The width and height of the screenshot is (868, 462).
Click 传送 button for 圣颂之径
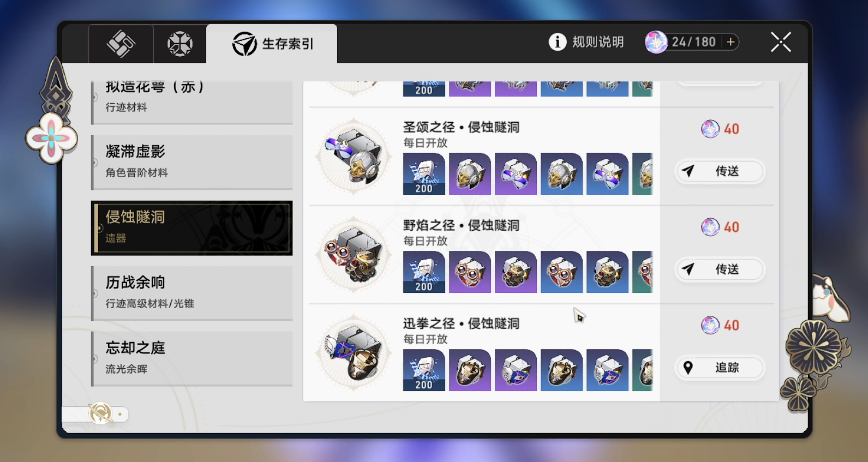pos(720,171)
